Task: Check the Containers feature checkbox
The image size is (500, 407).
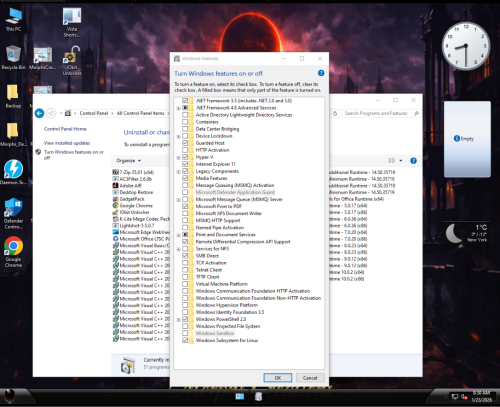Action: click(x=185, y=122)
